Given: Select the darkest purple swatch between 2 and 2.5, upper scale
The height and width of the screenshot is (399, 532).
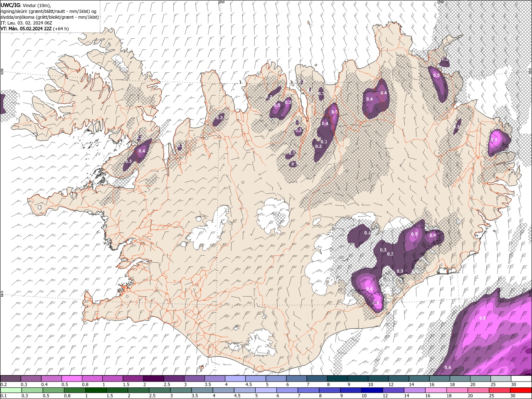Looking at the screenshot, I should point(153,379).
